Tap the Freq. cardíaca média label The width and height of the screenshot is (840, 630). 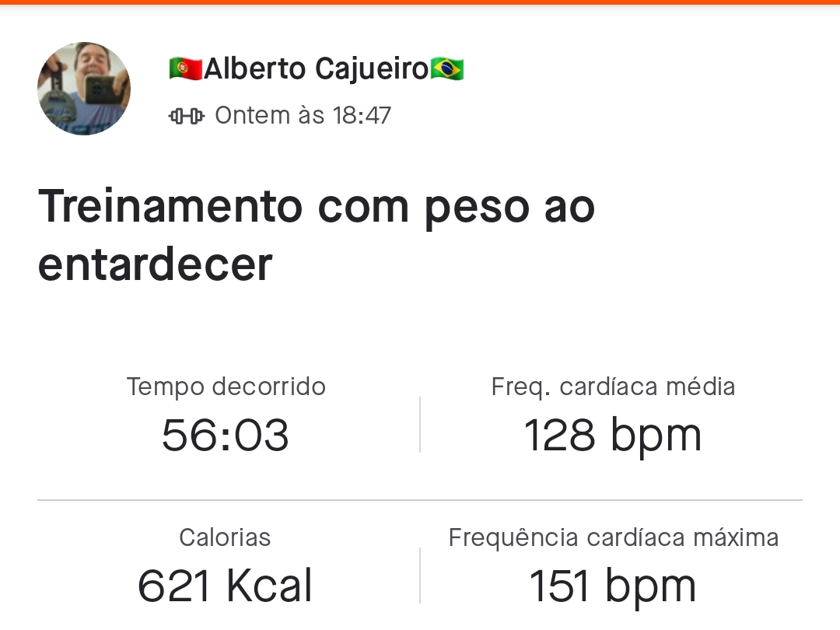tap(613, 387)
